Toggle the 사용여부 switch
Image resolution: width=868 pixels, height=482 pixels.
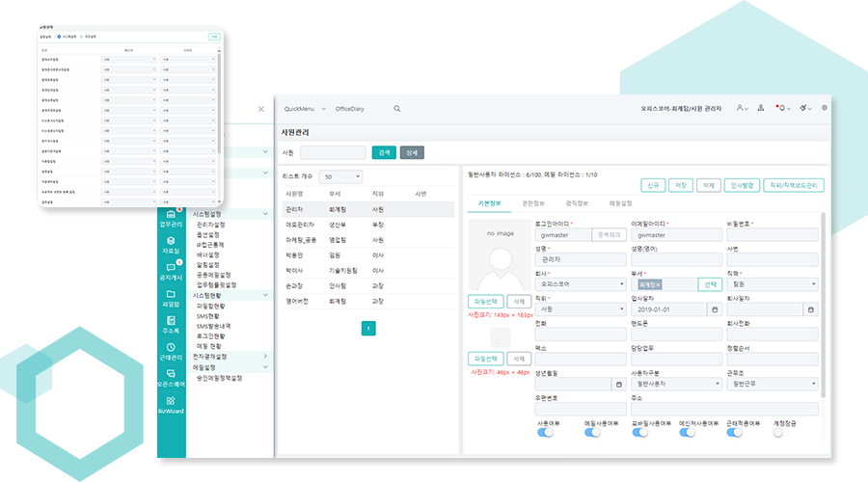(x=547, y=433)
